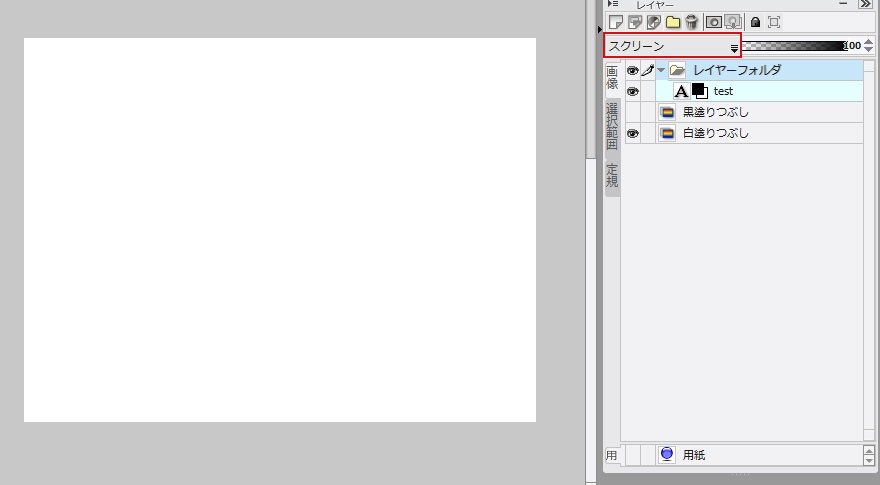Toggle the layer lock padlock icon
The height and width of the screenshot is (485, 880).
pyautogui.click(x=755, y=22)
